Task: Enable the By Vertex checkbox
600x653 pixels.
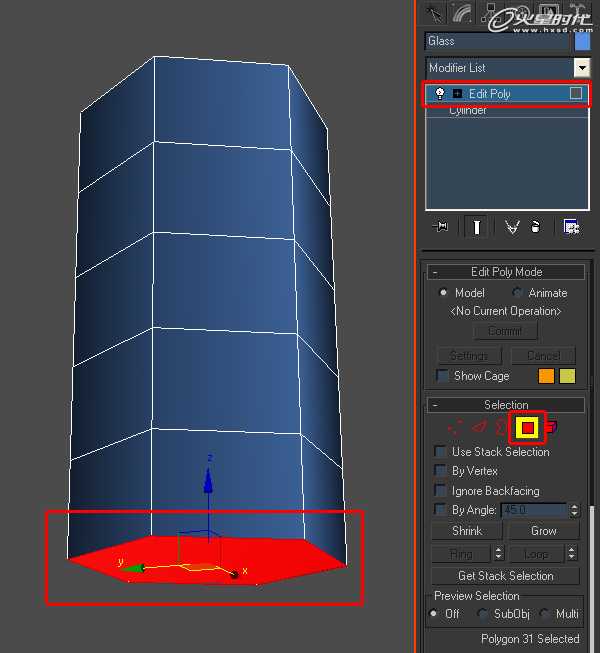Action: click(x=440, y=471)
